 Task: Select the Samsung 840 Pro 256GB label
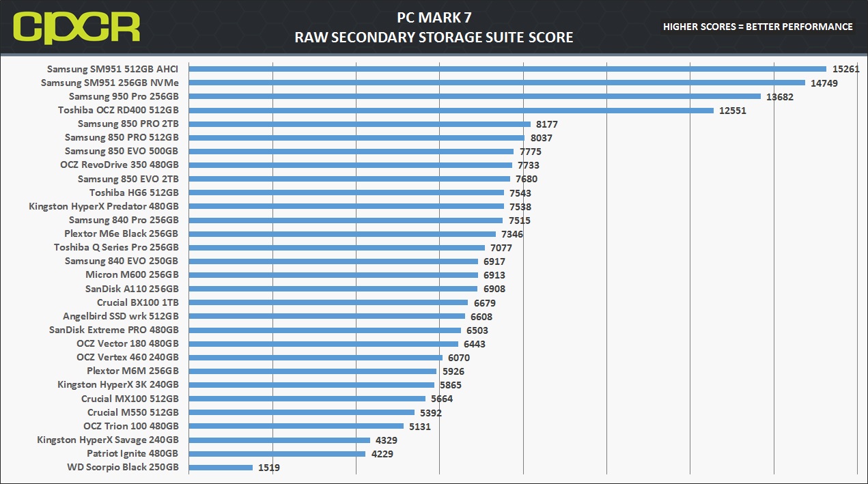(124, 220)
